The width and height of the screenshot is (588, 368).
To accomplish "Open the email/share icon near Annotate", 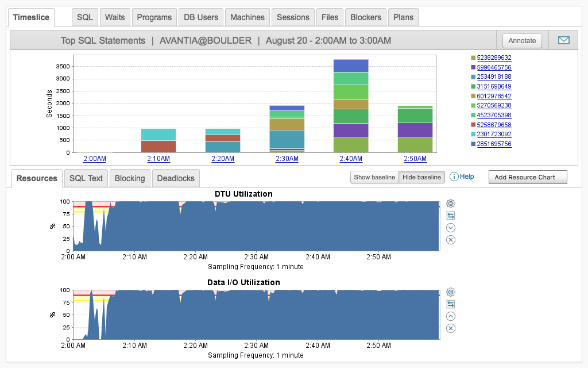I will (x=563, y=40).
